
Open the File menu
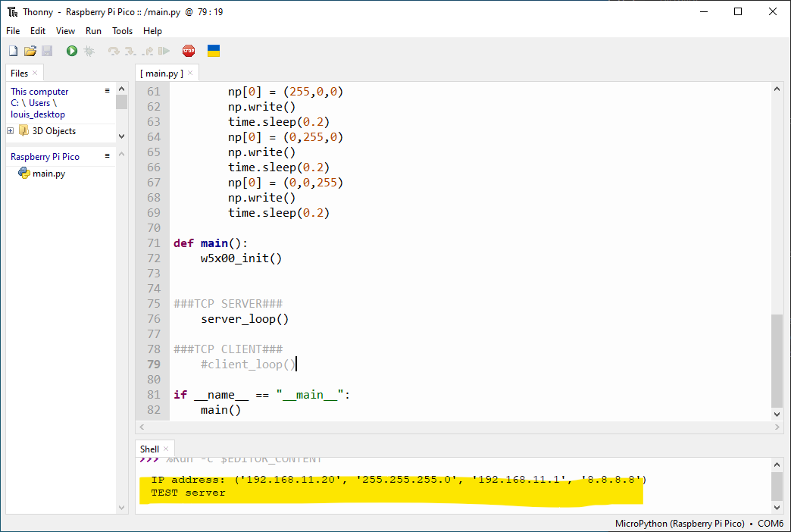click(13, 31)
